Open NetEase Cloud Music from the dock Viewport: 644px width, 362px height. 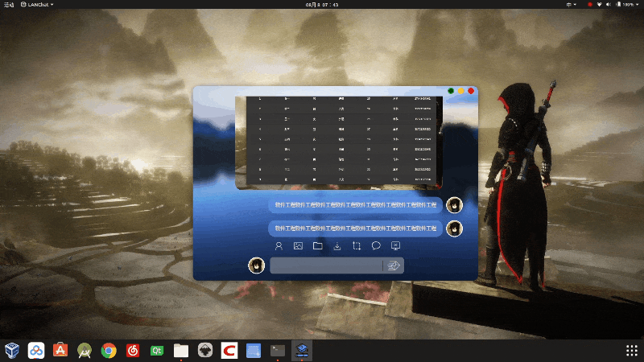pos(133,351)
